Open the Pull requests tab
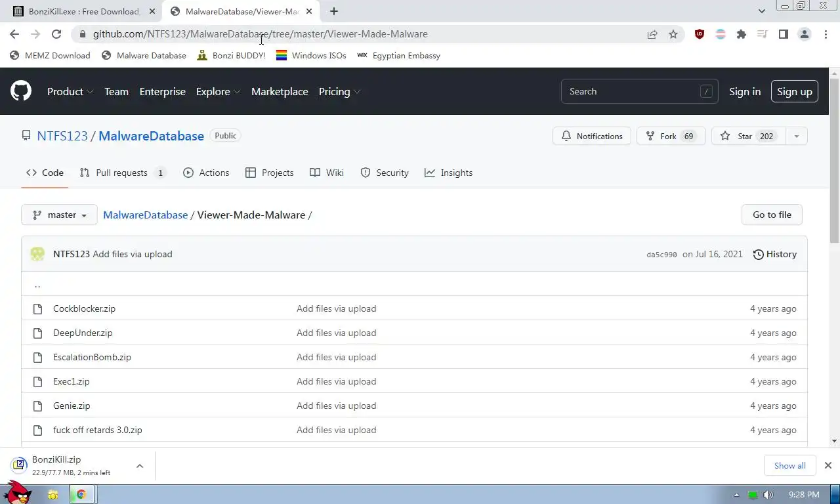This screenshot has height=504, width=840. (x=122, y=173)
